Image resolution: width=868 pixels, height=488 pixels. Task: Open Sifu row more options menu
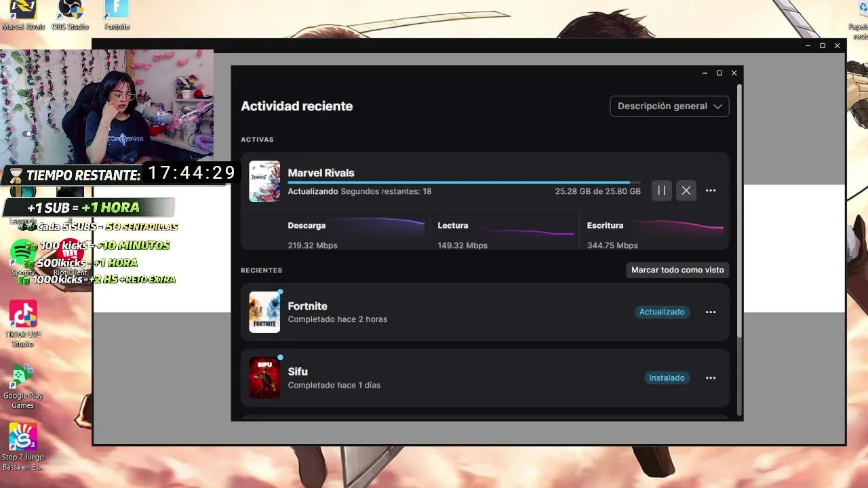(711, 378)
